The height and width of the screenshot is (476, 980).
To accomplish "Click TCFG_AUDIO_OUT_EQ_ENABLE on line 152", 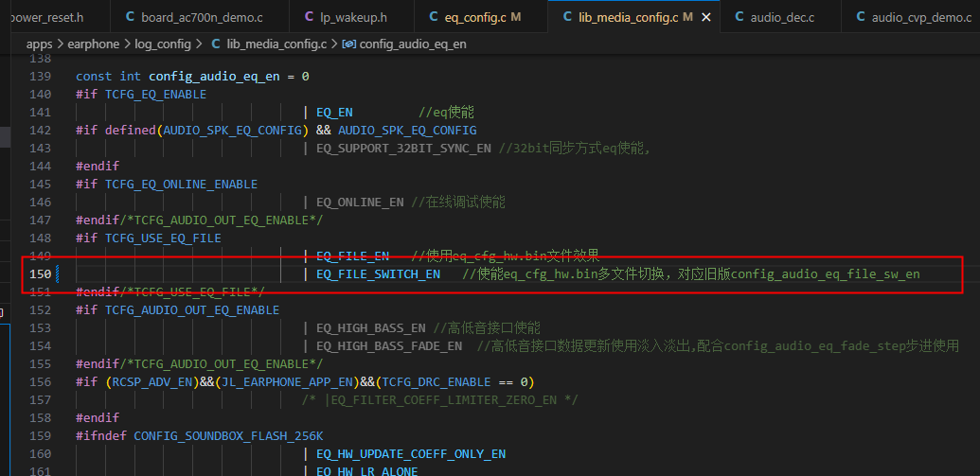I will pos(192,309).
